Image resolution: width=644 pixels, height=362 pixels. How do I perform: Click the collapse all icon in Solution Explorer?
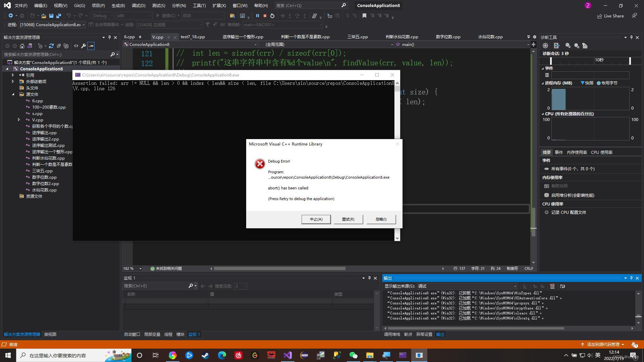(x=59, y=46)
